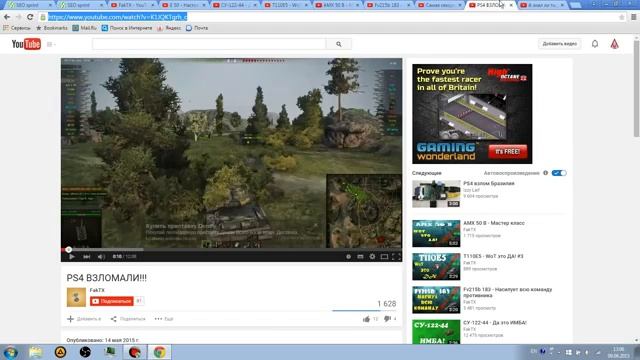Switch to the T110E5 browser tab
This screenshot has height=360, width=640.
(286, 5)
